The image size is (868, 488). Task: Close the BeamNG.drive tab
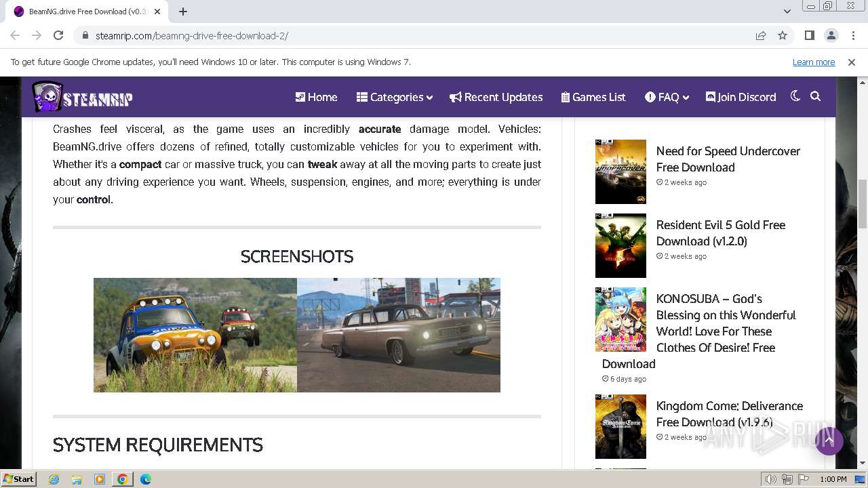(157, 12)
